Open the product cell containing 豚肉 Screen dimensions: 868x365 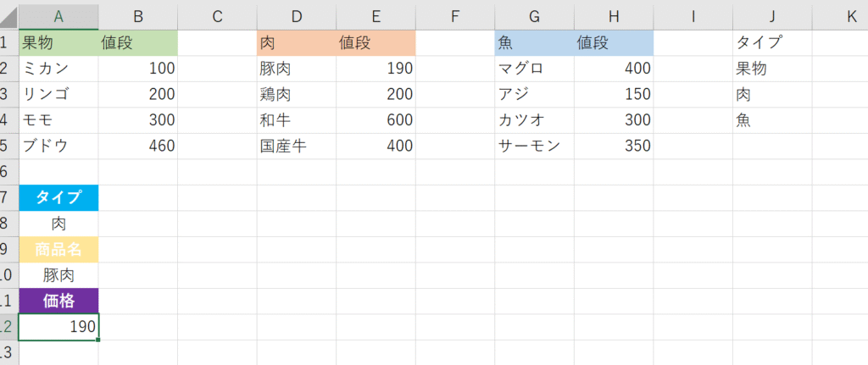pyautogui.click(x=58, y=275)
